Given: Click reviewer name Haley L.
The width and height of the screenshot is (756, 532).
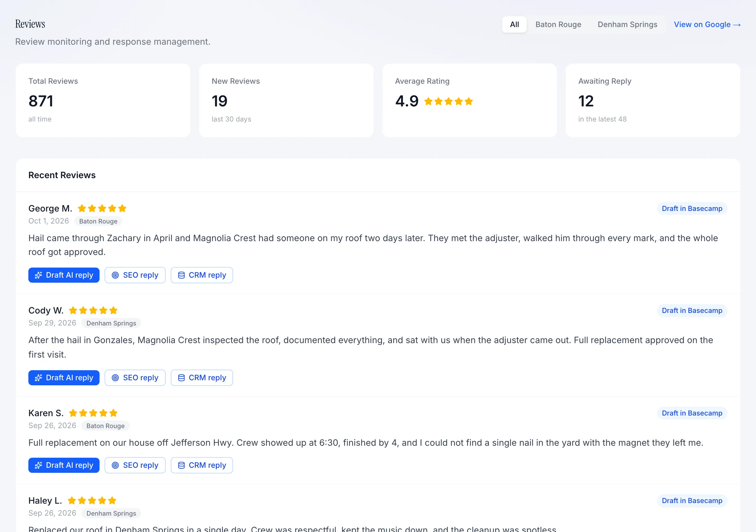Looking at the screenshot, I should 45,501.
